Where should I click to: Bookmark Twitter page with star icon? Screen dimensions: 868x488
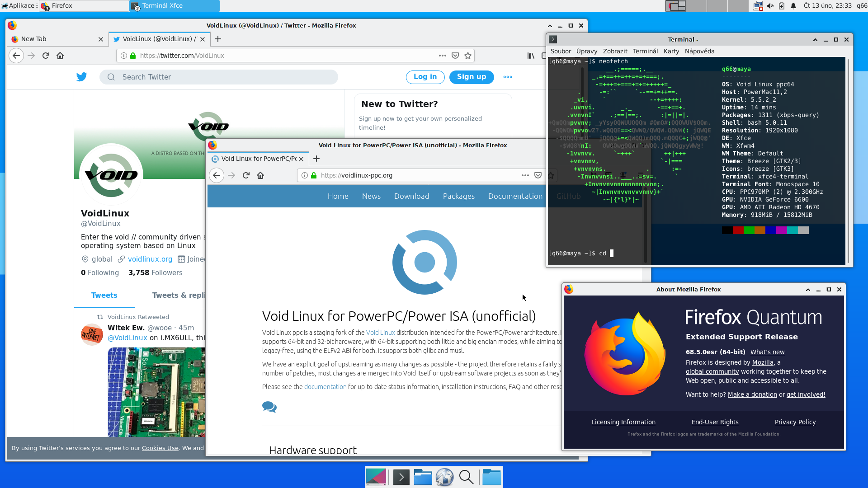coord(468,56)
